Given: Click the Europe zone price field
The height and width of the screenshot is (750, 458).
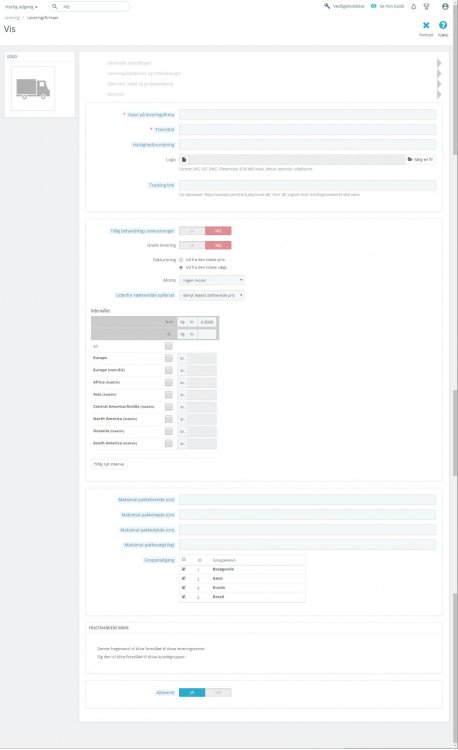Looking at the screenshot, I should pyautogui.click(x=202, y=358).
